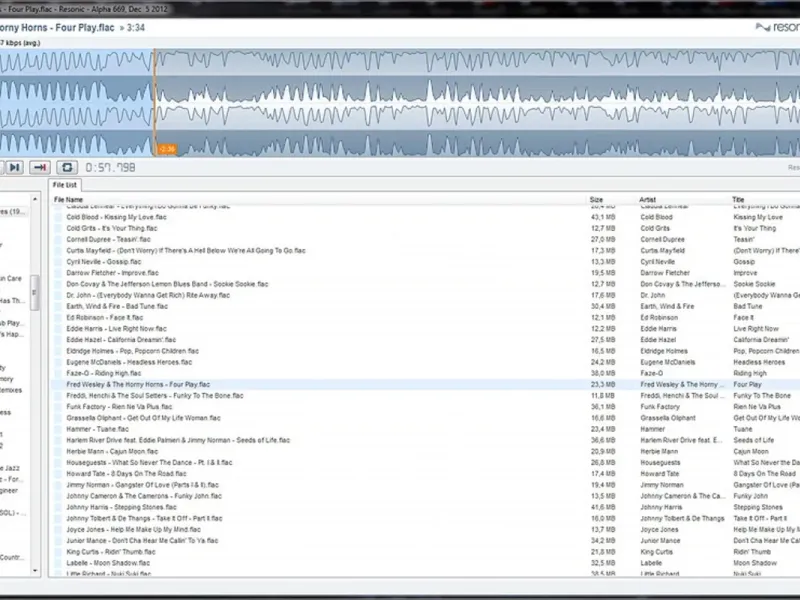Click file icon beside Earth, Wind & Fire - Bad Tune

tap(58, 307)
